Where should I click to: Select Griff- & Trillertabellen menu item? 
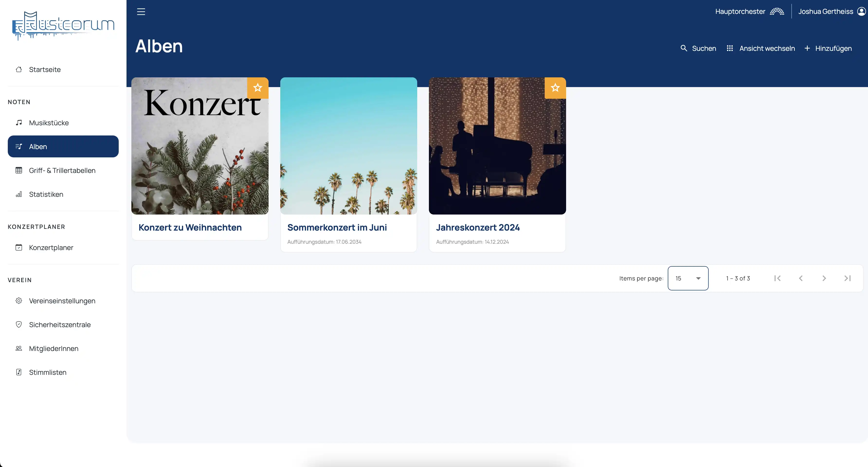pos(63,171)
